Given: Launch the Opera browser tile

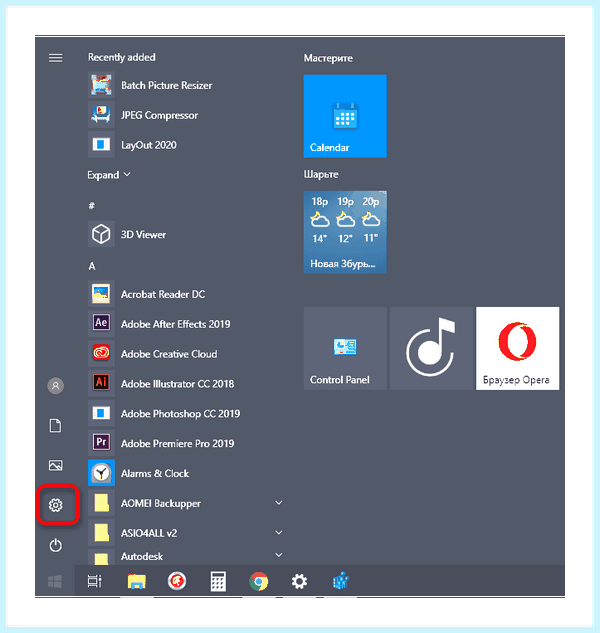Looking at the screenshot, I should (518, 348).
